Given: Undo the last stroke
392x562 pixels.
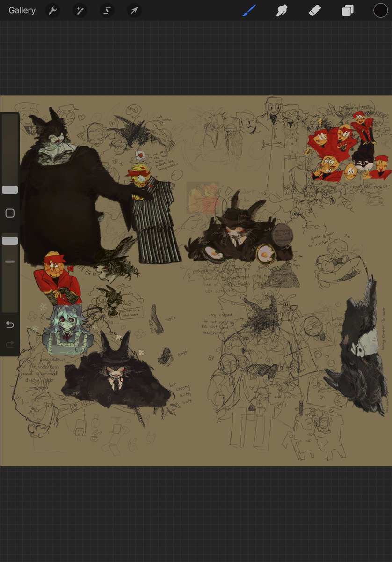Looking at the screenshot, I should pos(10,325).
